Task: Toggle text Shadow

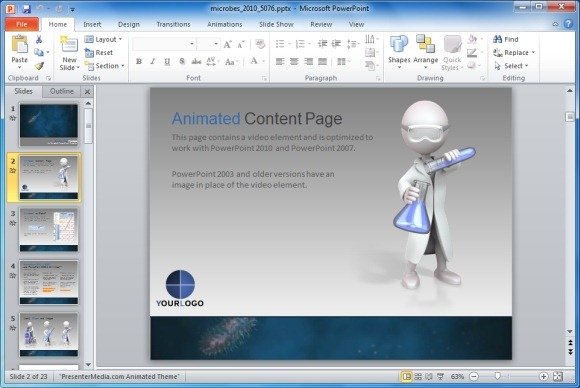Action: 182,61
